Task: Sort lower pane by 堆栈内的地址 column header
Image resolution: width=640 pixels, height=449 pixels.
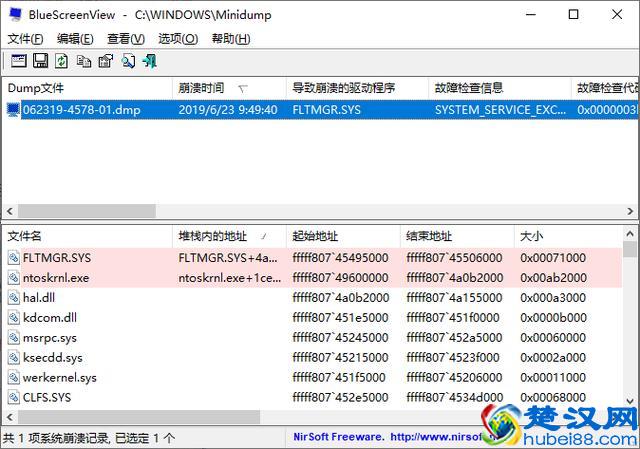Action: click(229, 236)
